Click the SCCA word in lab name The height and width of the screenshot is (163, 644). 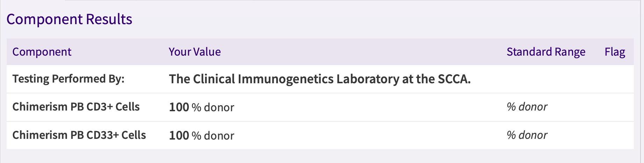click(x=453, y=79)
